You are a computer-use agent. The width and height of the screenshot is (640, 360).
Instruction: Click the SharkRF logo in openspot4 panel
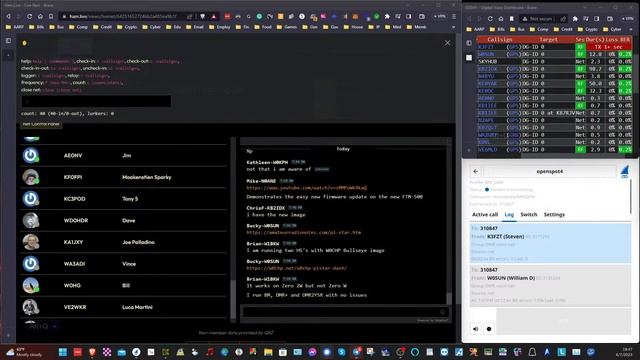click(624, 171)
